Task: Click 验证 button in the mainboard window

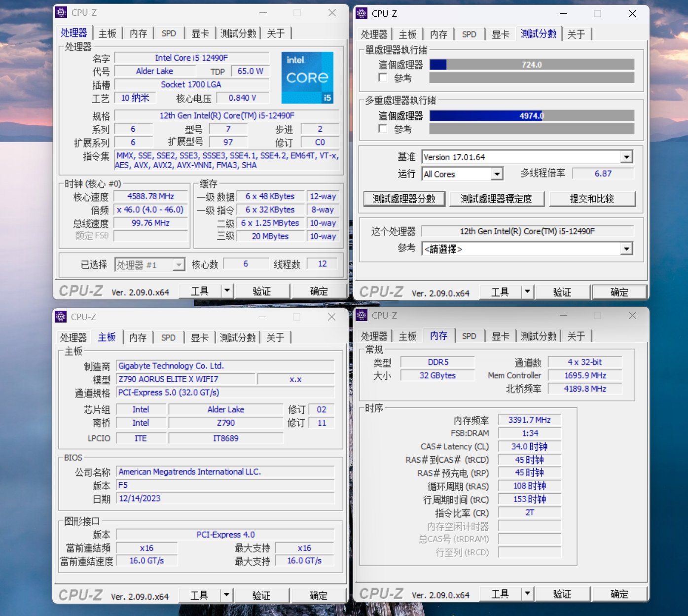Action: coord(261,595)
